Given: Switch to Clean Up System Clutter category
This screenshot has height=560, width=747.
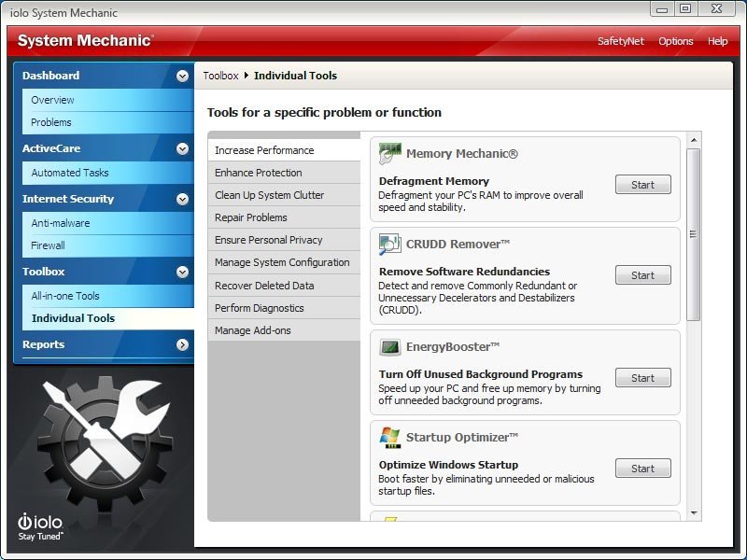Looking at the screenshot, I should (270, 195).
